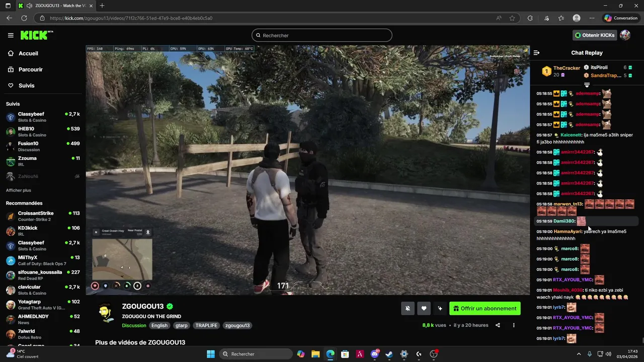Toggle the notification bell for ZGOUGOU13
The width and height of the screenshot is (644, 362).
[x=408, y=309]
